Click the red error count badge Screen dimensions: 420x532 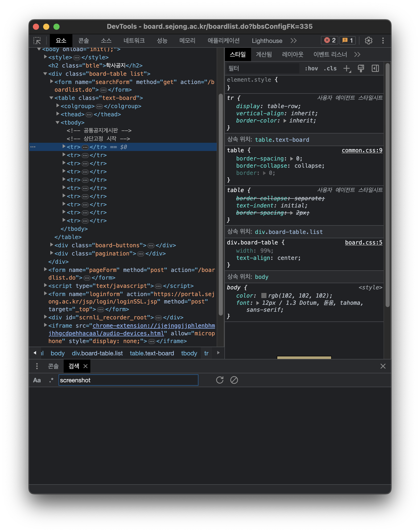330,40
